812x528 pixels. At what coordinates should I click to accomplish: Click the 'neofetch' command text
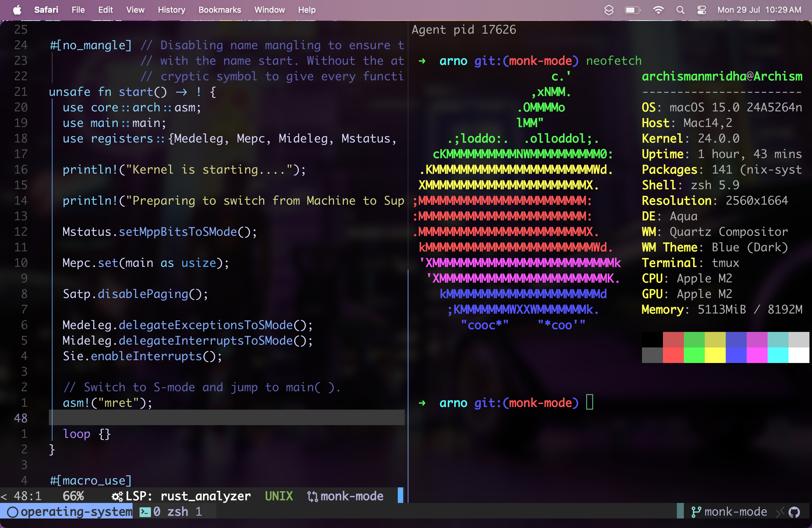pos(614,61)
